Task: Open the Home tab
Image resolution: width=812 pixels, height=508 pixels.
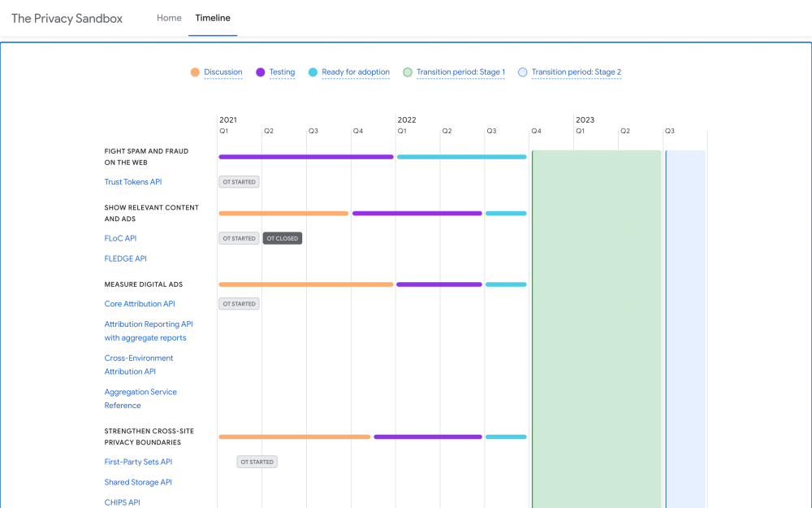Action: click(x=169, y=18)
